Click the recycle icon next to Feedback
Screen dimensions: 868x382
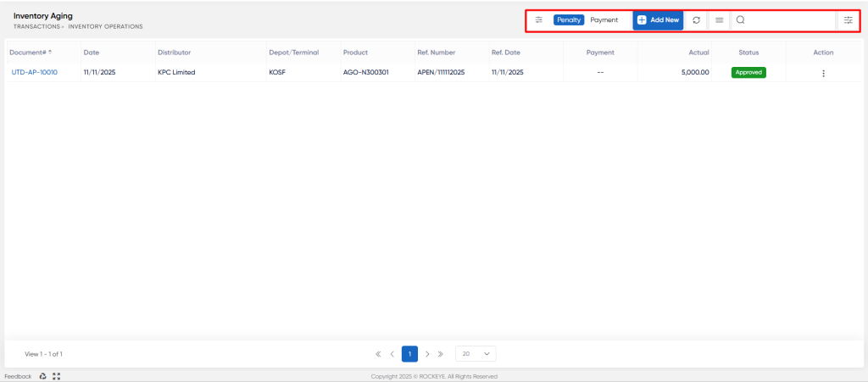click(x=43, y=376)
